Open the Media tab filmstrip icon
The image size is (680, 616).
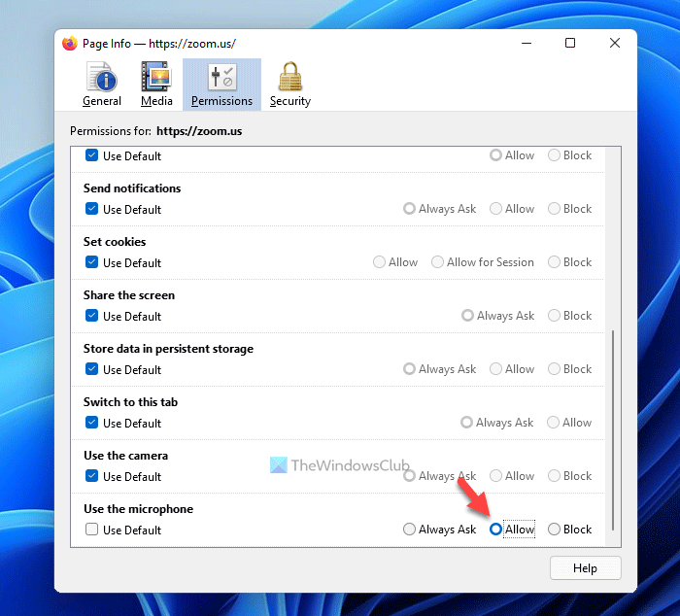coord(156,77)
